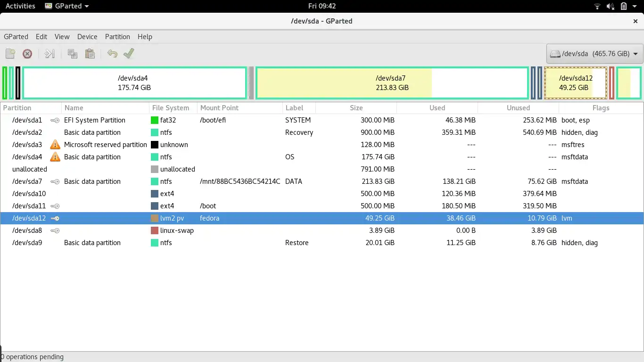This screenshot has width=644, height=362.
Task: Click the Mount Point column header
Action: coord(240,108)
